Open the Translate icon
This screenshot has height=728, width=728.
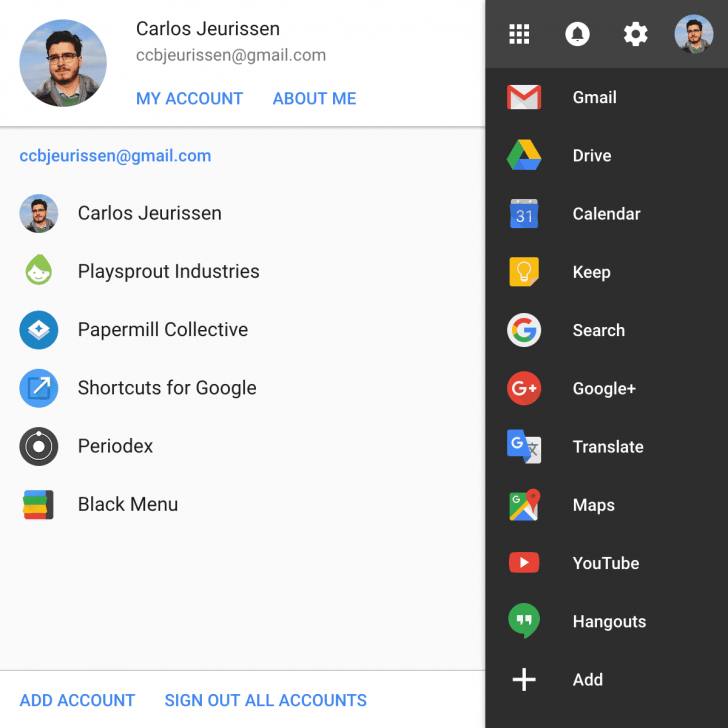tap(524, 447)
